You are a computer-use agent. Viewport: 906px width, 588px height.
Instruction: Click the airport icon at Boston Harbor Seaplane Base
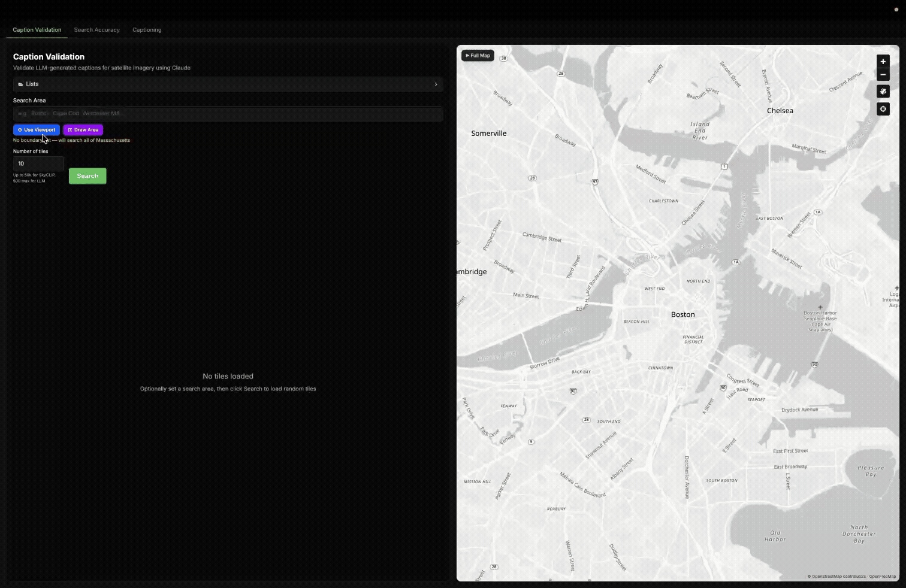tap(820, 307)
